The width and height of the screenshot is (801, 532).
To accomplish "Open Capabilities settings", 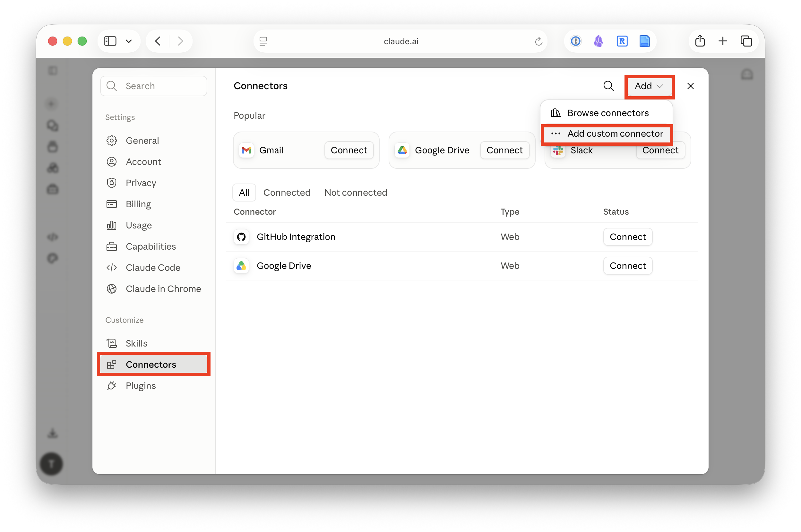I will tap(154, 246).
